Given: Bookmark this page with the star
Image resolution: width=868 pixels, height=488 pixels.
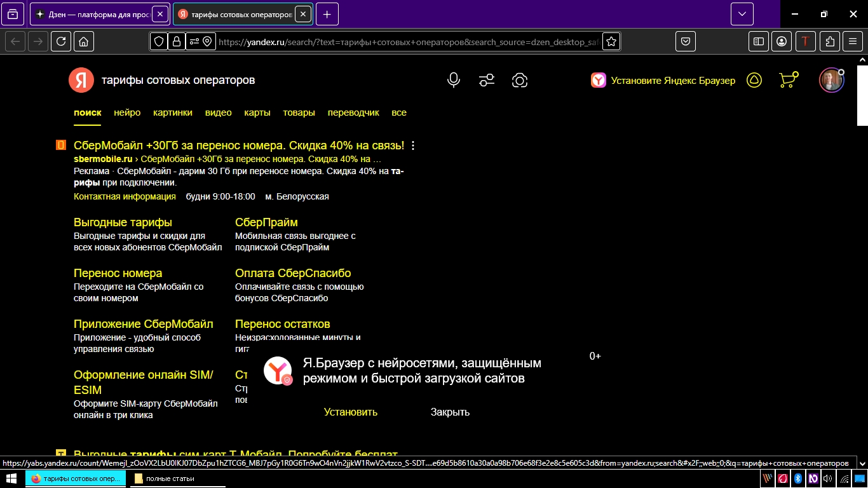Looking at the screenshot, I should point(611,41).
